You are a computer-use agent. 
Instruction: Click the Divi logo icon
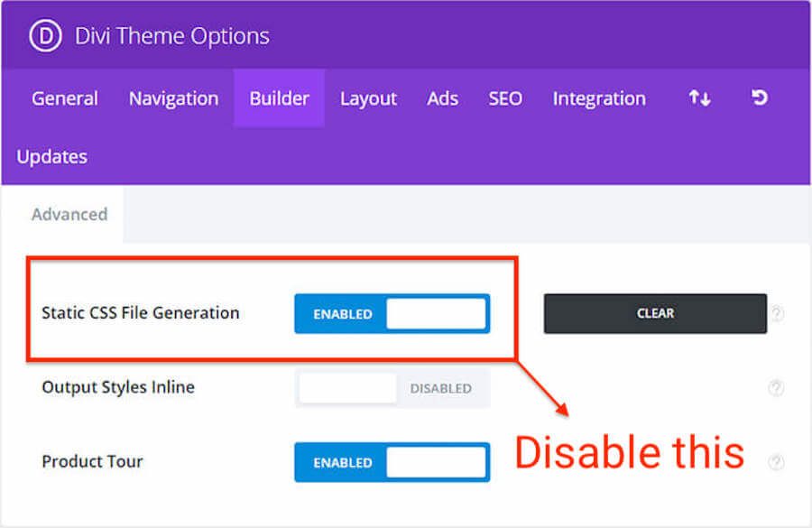[43, 37]
